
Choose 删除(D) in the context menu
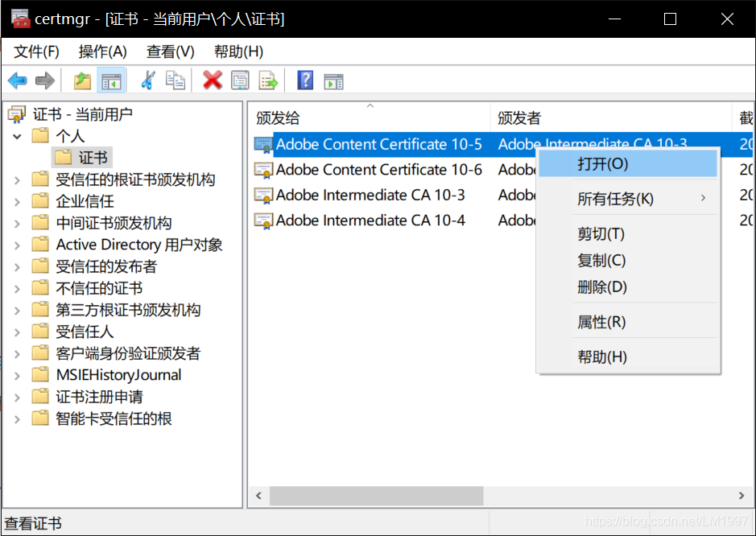click(x=628, y=287)
